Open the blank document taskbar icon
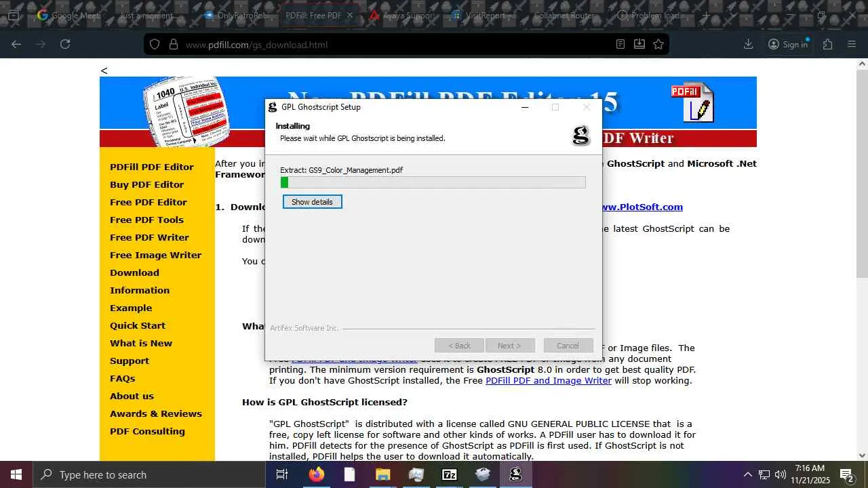 click(x=349, y=474)
